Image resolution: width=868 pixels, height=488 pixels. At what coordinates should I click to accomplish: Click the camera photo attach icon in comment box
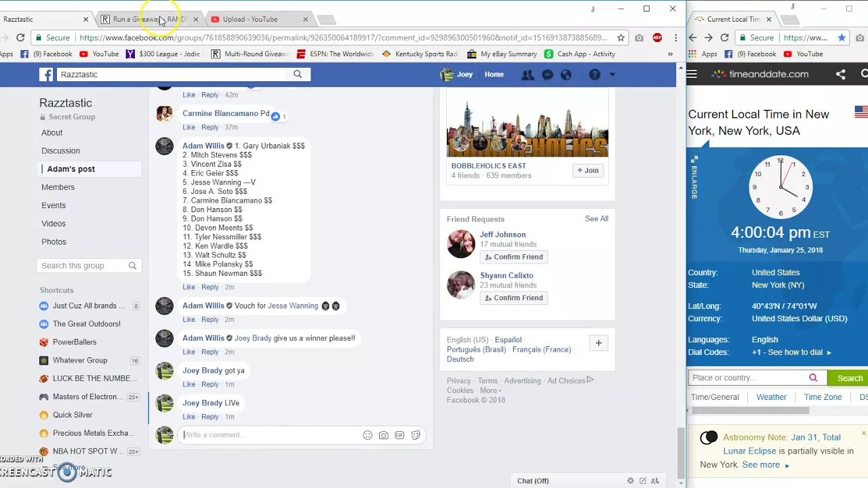pyautogui.click(x=384, y=435)
